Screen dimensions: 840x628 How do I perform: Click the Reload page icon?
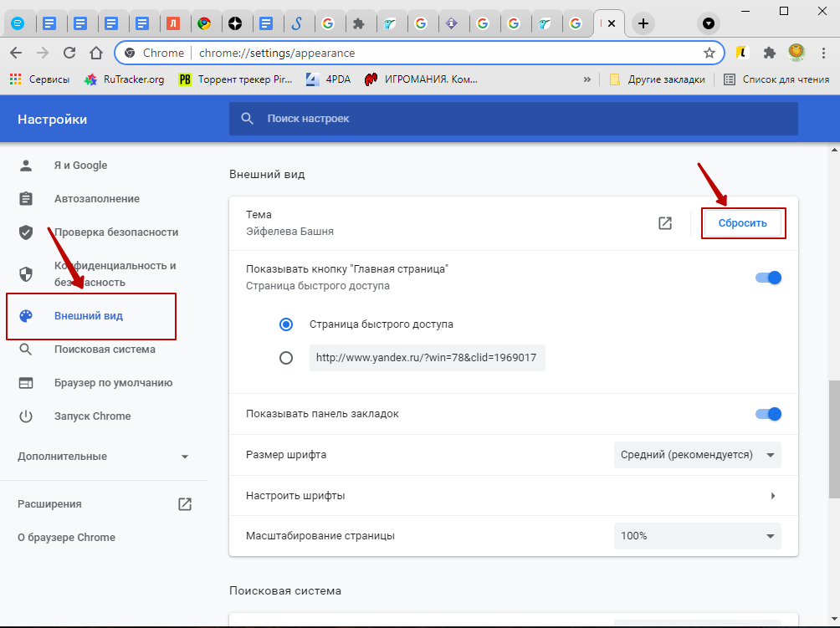[x=69, y=53]
